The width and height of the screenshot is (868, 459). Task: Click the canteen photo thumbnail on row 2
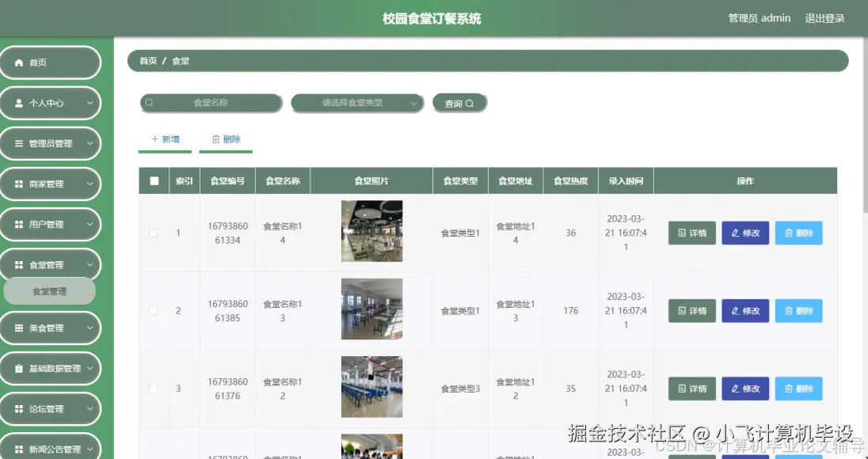[x=371, y=309]
